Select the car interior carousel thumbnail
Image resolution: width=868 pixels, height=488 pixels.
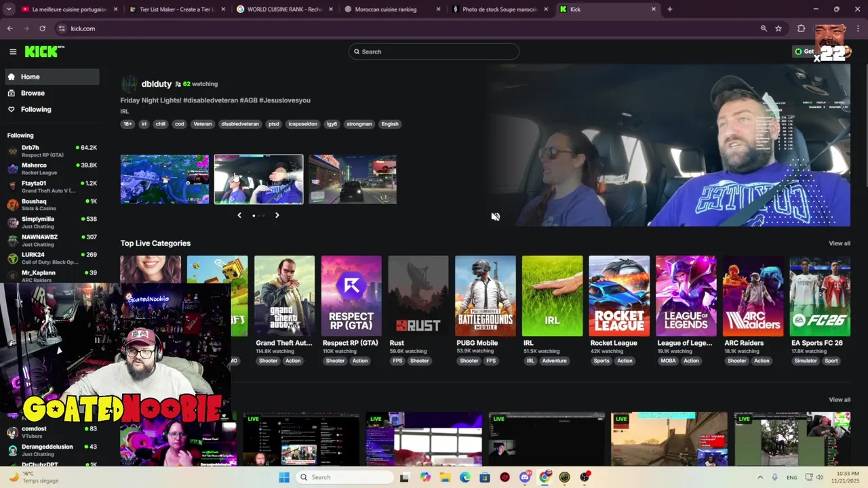click(259, 179)
